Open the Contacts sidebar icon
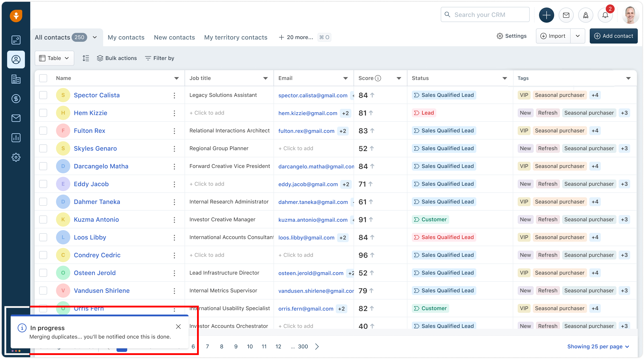The height and width of the screenshot is (359, 644). tap(16, 60)
